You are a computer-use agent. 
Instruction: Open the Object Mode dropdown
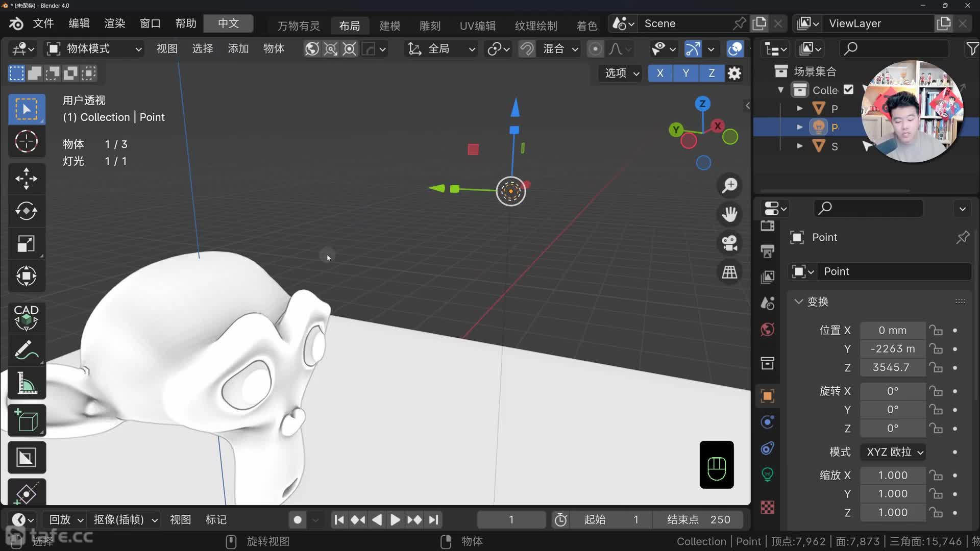click(94, 48)
